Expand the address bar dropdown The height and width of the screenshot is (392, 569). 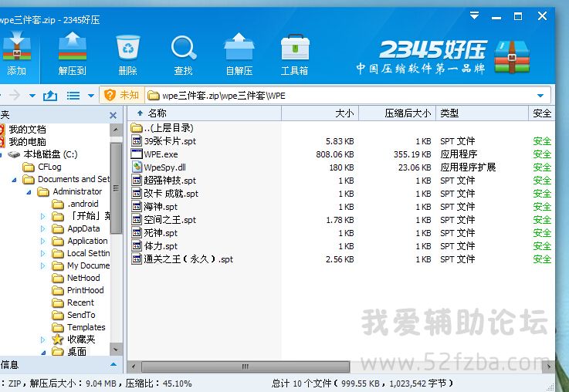(540, 96)
